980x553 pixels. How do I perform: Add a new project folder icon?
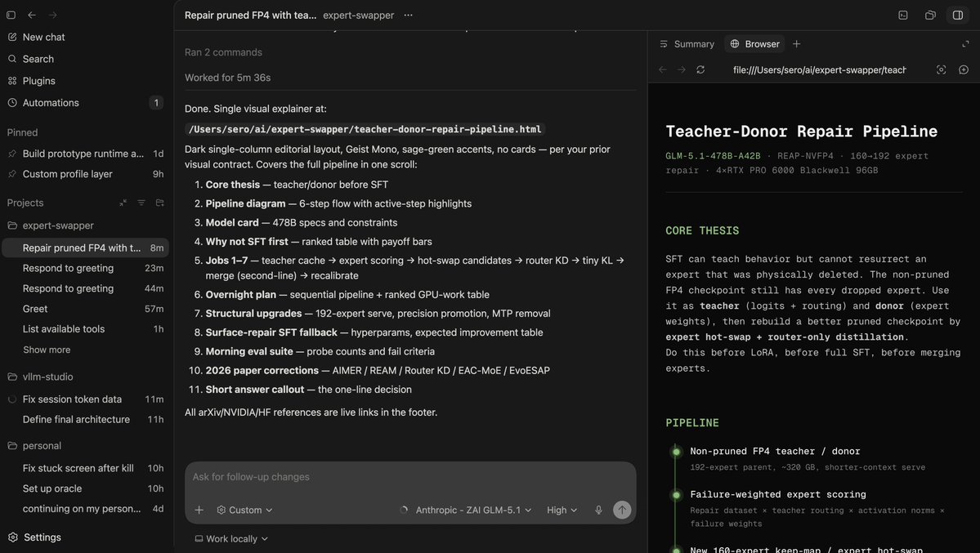tap(160, 203)
